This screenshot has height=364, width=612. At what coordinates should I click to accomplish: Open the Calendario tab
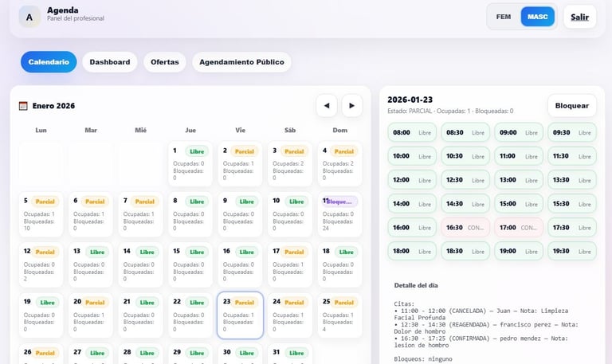tap(49, 61)
